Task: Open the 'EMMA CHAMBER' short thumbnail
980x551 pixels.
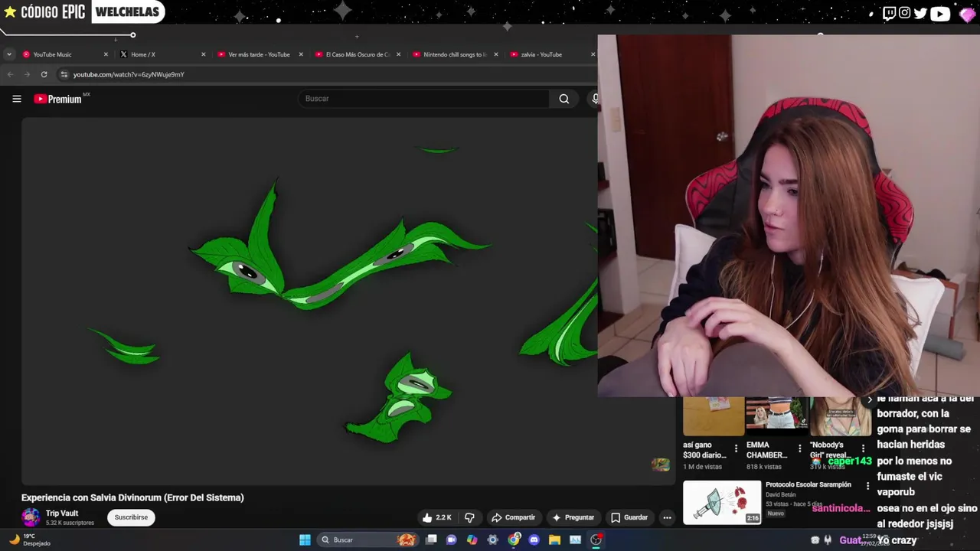Action: coord(776,416)
